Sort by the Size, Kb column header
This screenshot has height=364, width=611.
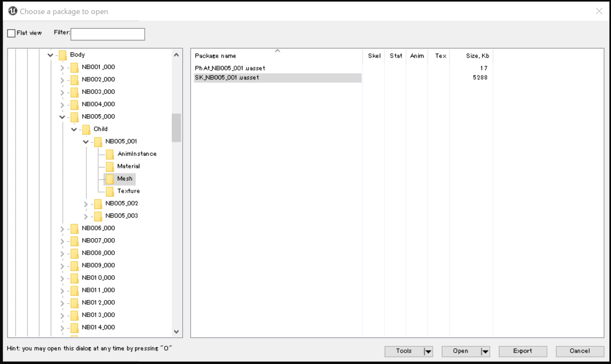(x=471, y=55)
